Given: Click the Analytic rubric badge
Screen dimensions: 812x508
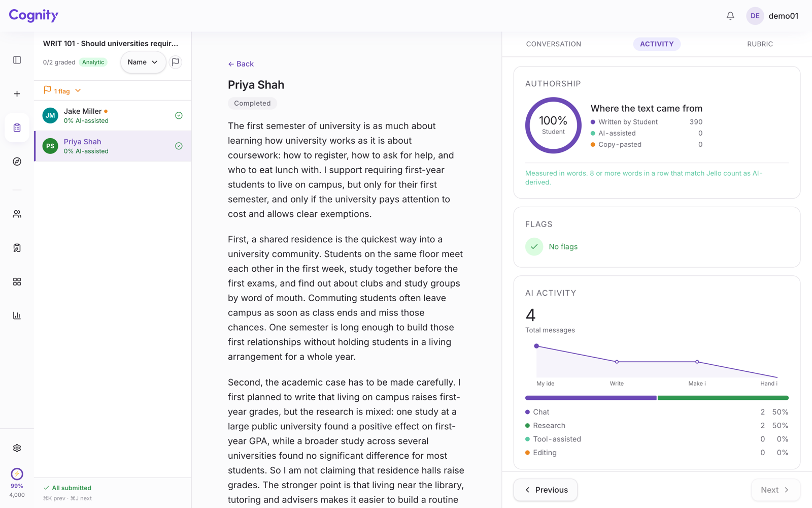Looking at the screenshot, I should (93, 62).
